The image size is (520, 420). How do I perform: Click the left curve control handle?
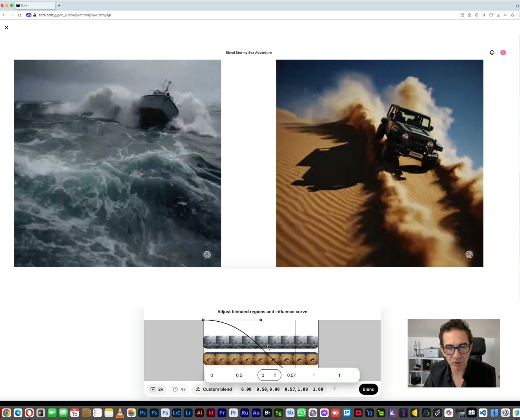203,320
